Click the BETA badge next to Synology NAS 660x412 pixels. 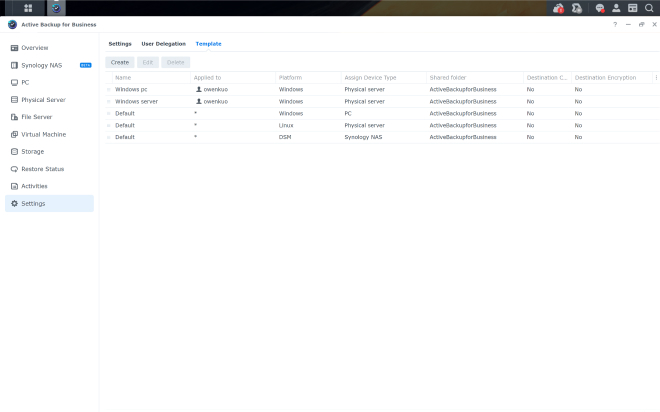point(85,65)
